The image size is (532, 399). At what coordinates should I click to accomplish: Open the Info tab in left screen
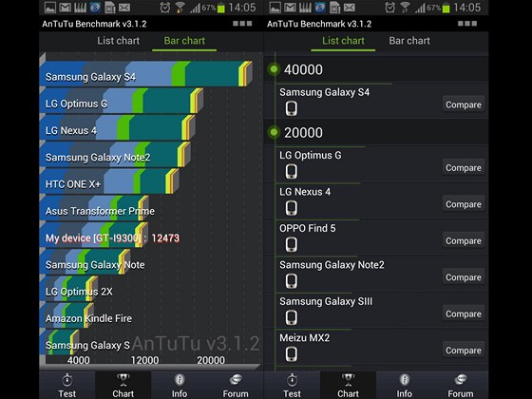click(180, 385)
